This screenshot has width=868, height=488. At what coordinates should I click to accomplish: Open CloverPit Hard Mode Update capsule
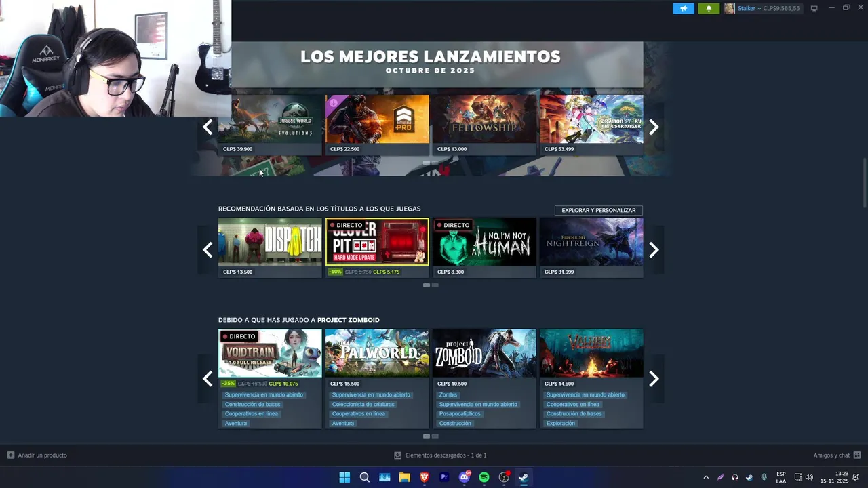point(377,248)
